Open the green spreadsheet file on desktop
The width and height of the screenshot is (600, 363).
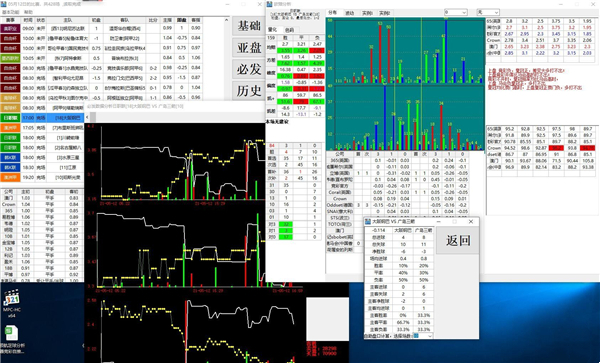point(11,340)
